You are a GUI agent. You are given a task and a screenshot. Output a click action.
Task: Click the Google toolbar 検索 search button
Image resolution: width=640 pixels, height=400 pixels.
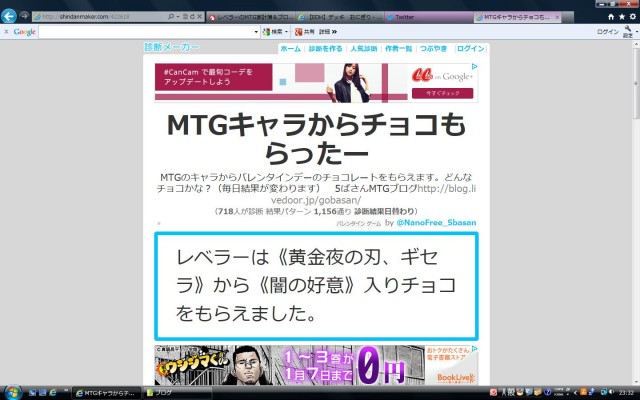coord(272,32)
